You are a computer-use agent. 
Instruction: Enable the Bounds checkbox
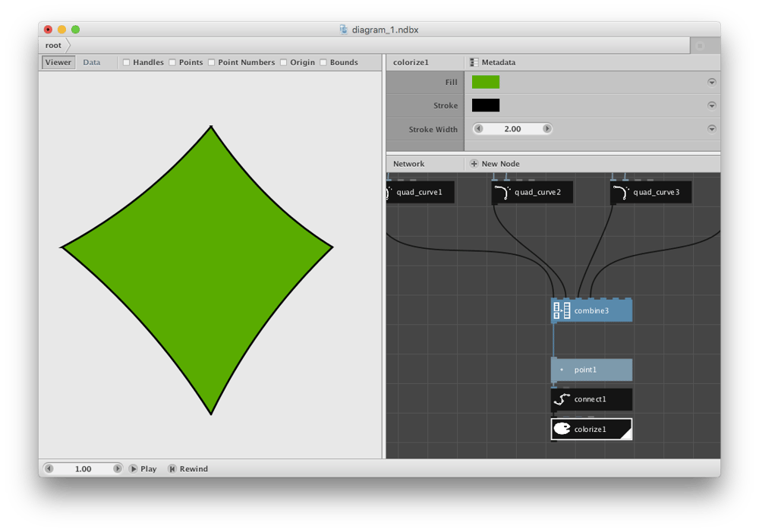(323, 62)
